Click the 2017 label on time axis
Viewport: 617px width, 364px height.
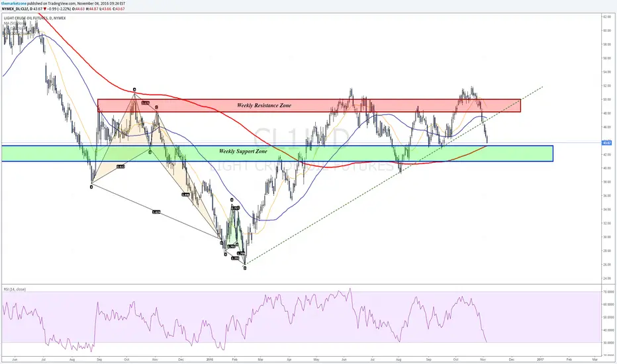point(540,359)
